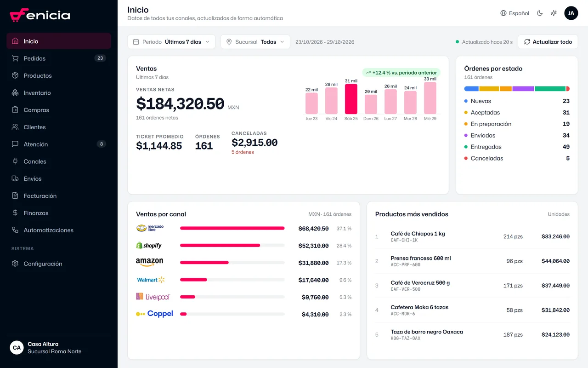Screen dimensions: 588x368
Task: Click the Fenicia logo
Action: pos(40,15)
